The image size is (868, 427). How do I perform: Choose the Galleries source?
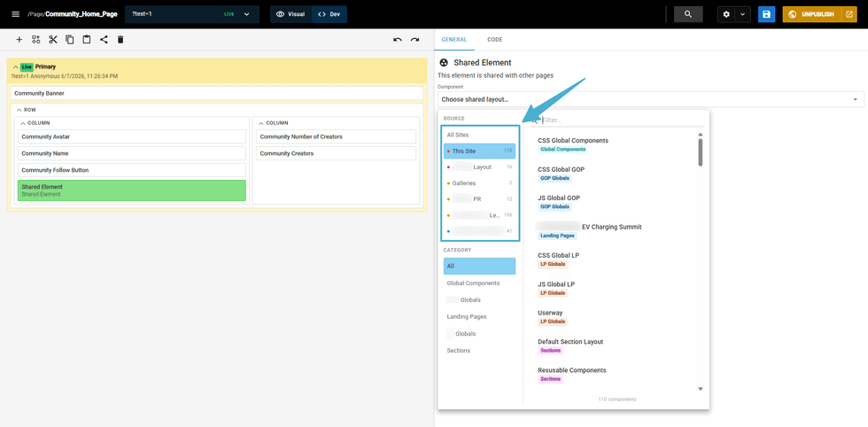pos(479,182)
